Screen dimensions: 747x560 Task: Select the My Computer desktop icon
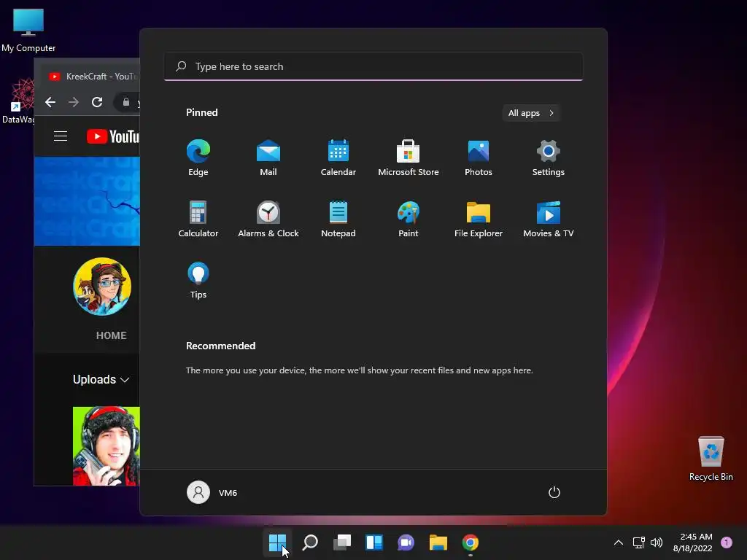coord(28,30)
